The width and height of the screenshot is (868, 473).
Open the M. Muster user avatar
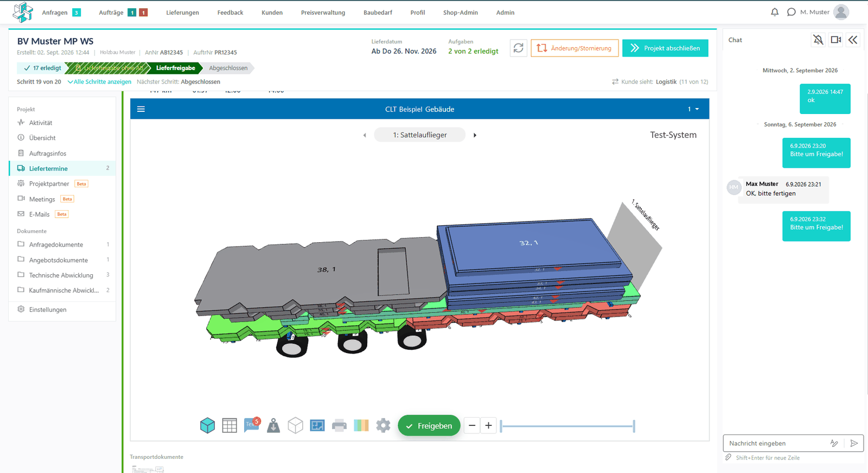[841, 12]
